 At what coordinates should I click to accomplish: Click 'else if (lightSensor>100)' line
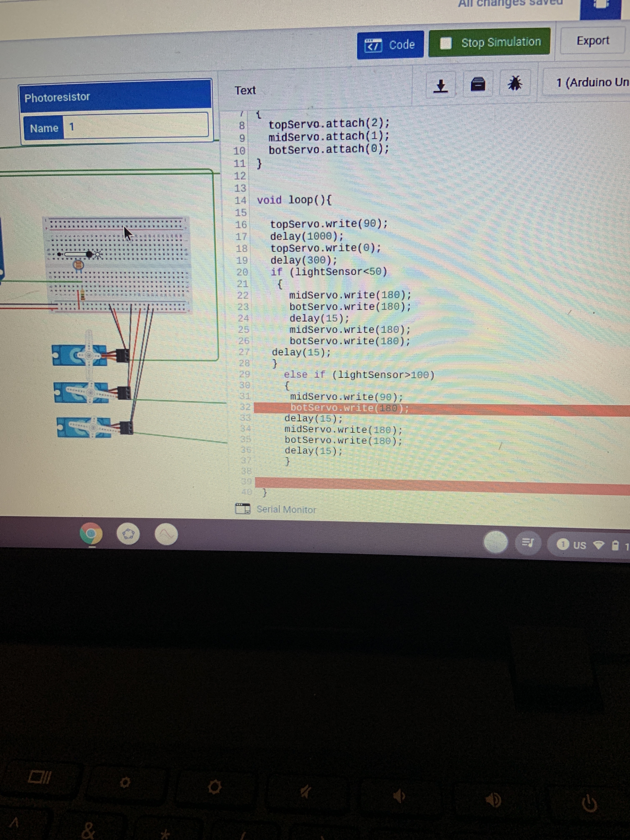[x=359, y=375]
